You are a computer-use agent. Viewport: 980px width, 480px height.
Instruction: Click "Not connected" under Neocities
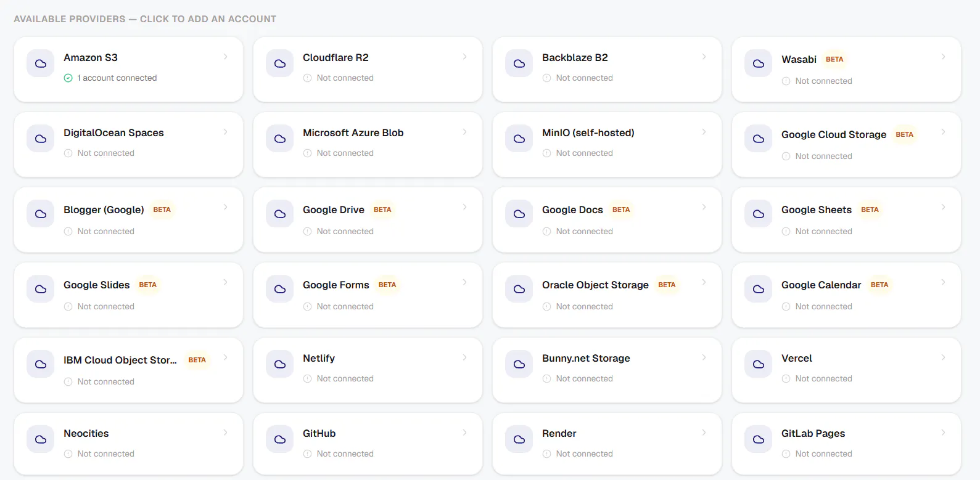click(x=106, y=454)
